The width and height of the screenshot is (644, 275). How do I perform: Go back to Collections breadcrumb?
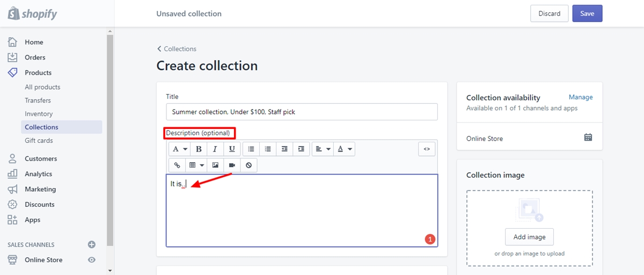(x=177, y=49)
